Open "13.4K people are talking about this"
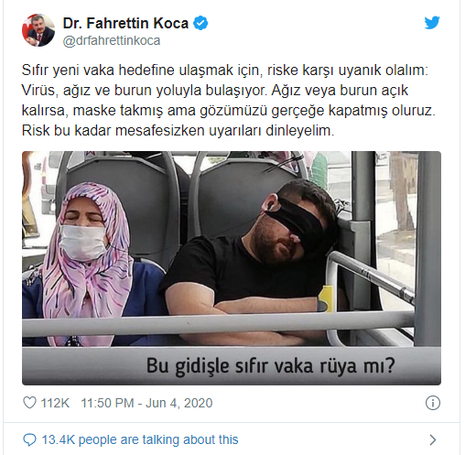476x455 pixels. click(140, 439)
